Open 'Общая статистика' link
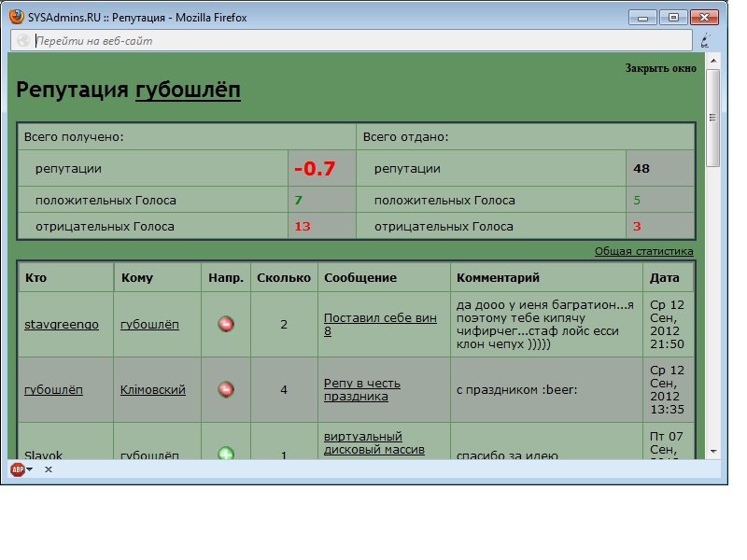The image size is (747, 560). point(643,251)
